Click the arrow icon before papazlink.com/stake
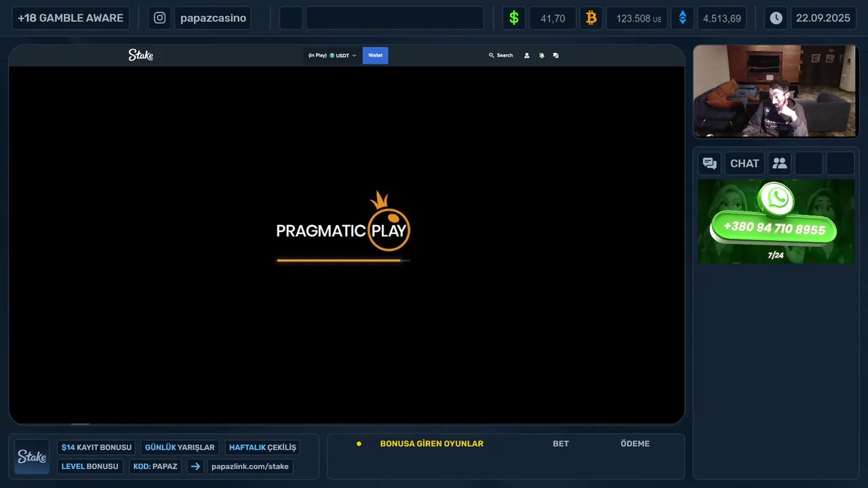The width and height of the screenshot is (868, 488). tap(195, 466)
